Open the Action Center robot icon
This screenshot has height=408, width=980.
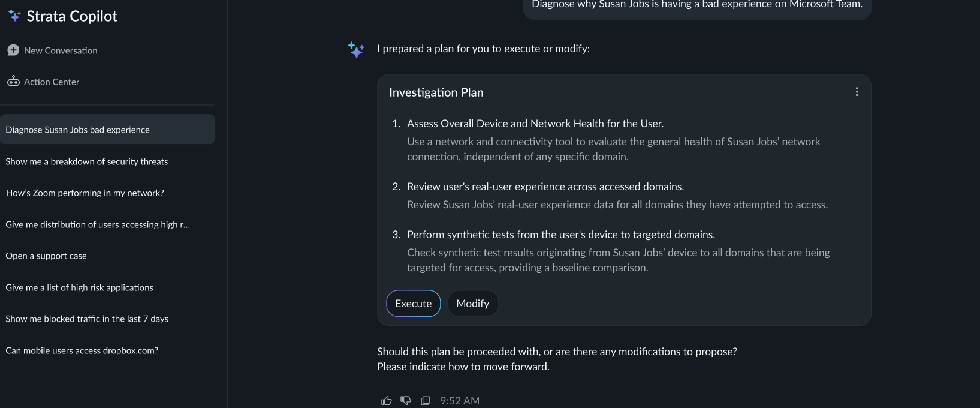pos(13,82)
